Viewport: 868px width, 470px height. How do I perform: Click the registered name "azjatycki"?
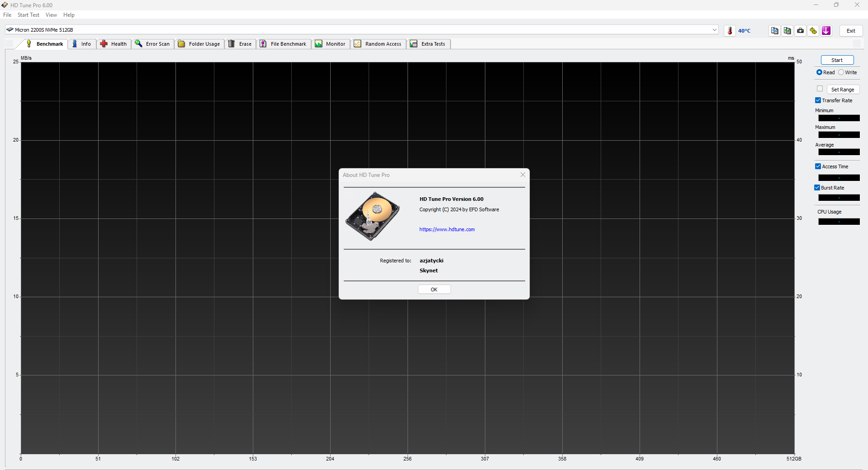pyautogui.click(x=432, y=261)
